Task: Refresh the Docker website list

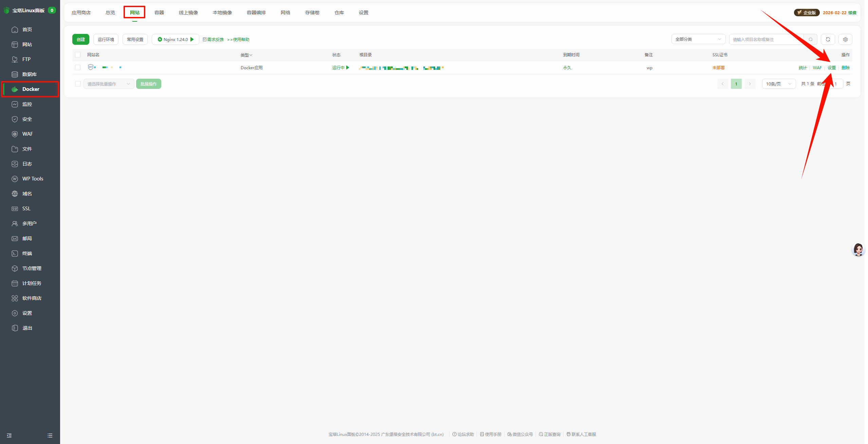Action: (x=828, y=39)
